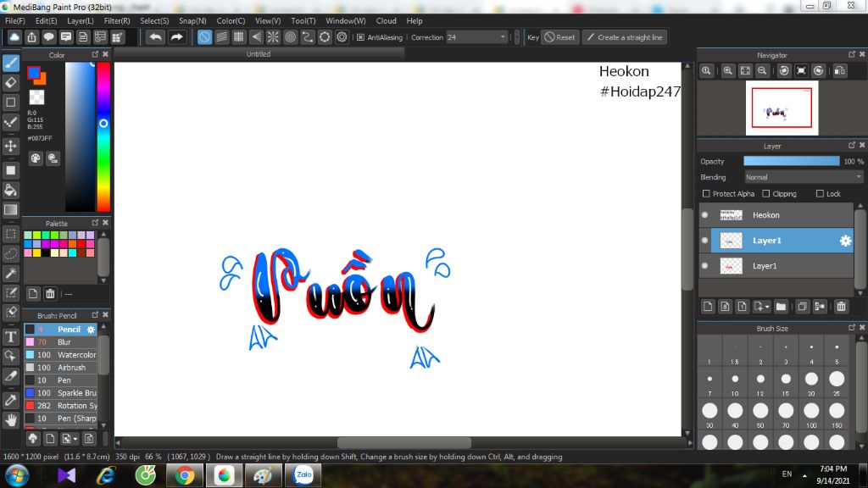Screen dimensions: 868x488
Task: Click the hue spectrum slider bar
Action: coord(103,136)
